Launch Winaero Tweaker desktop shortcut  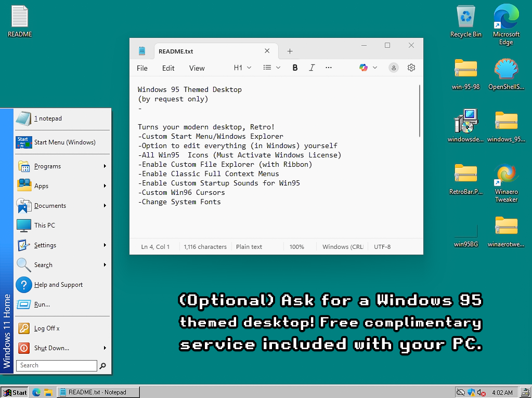[x=506, y=183]
